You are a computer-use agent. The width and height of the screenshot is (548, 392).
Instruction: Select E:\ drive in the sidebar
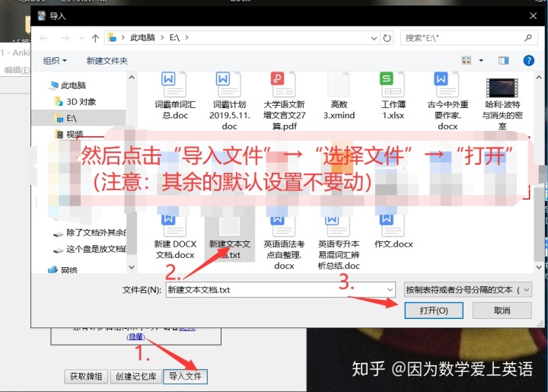[78, 118]
